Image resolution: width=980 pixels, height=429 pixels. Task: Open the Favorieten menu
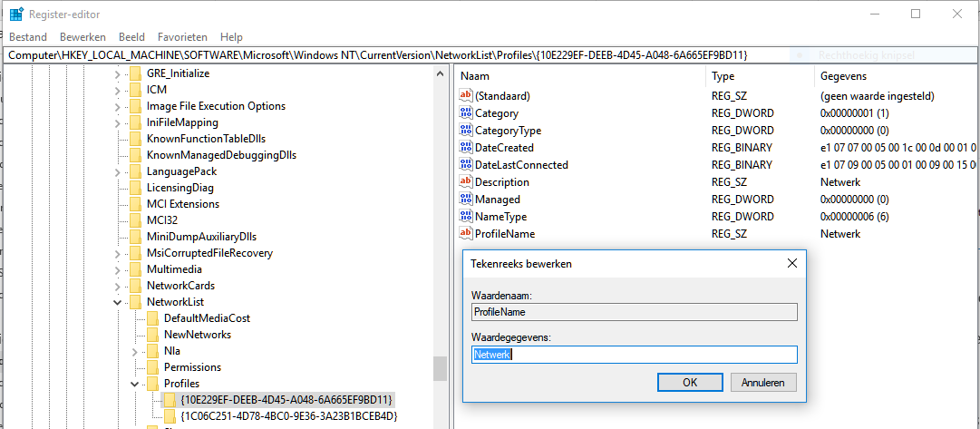pyautogui.click(x=182, y=37)
